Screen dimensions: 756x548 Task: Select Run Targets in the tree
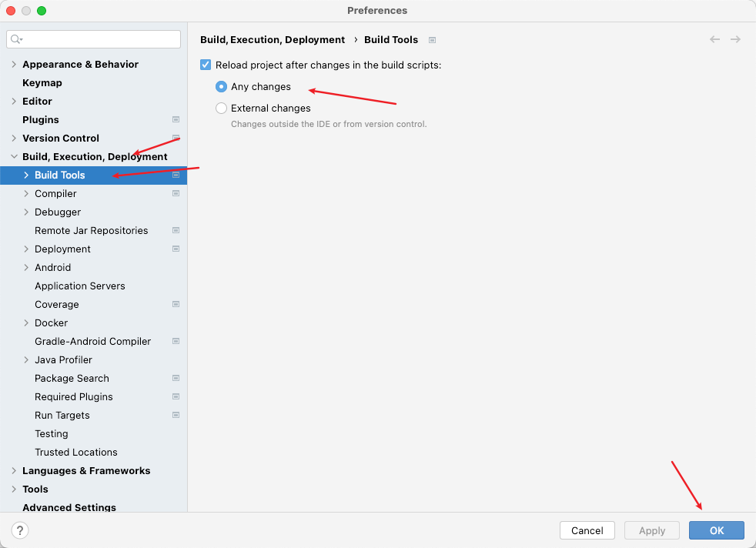pos(62,415)
